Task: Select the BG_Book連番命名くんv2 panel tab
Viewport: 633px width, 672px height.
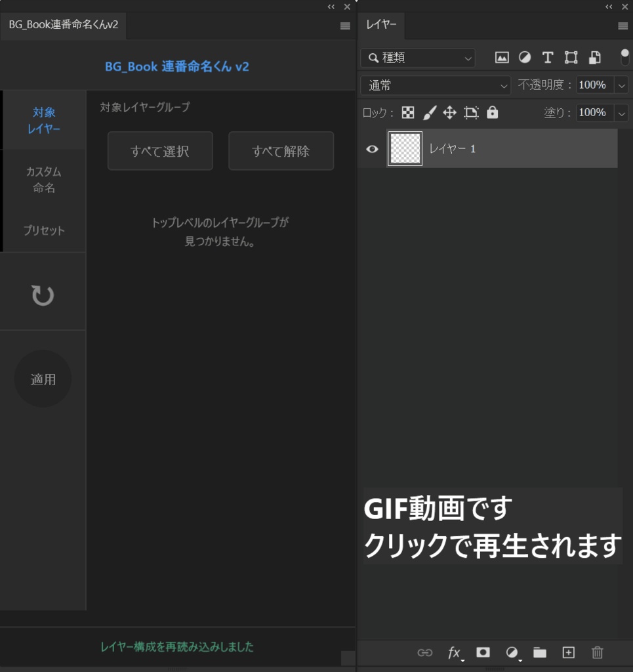Action: coord(64,25)
